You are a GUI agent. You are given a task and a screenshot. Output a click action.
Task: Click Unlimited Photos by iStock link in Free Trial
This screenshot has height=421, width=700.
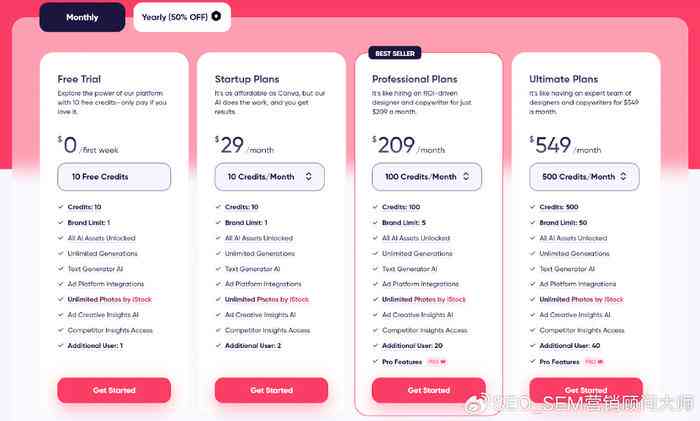(109, 300)
